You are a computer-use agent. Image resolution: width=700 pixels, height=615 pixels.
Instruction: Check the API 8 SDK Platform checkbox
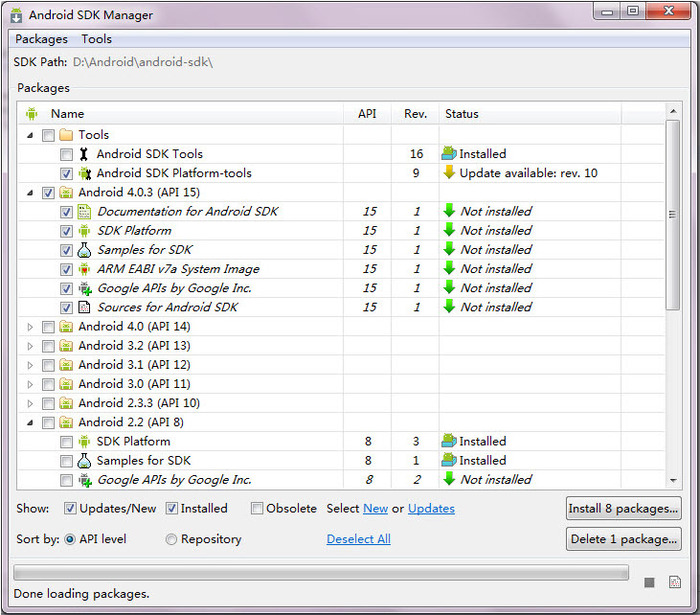(x=66, y=442)
